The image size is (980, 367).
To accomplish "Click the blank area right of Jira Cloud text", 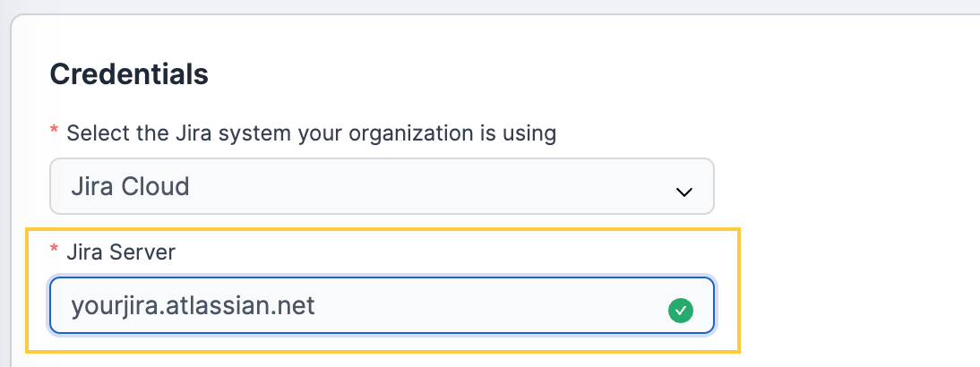I will tap(431, 186).
